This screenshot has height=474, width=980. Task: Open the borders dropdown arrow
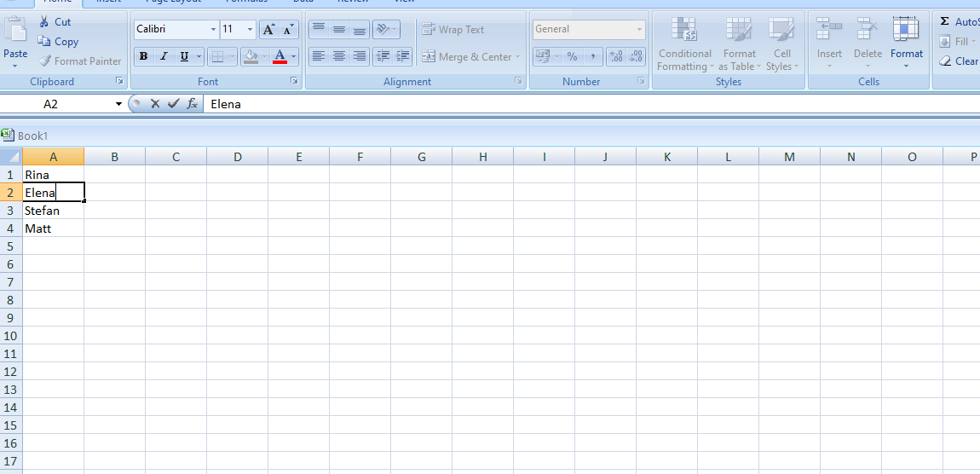[x=233, y=57]
